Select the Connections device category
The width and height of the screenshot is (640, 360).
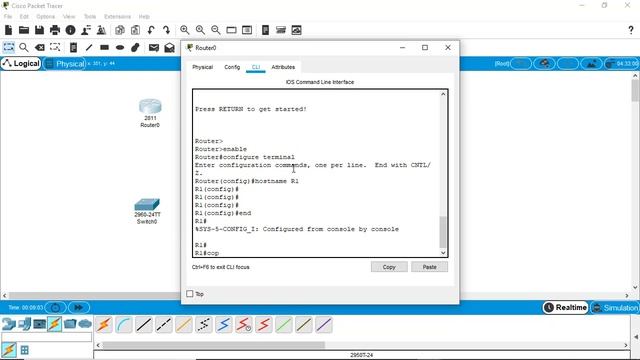(x=54, y=324)
